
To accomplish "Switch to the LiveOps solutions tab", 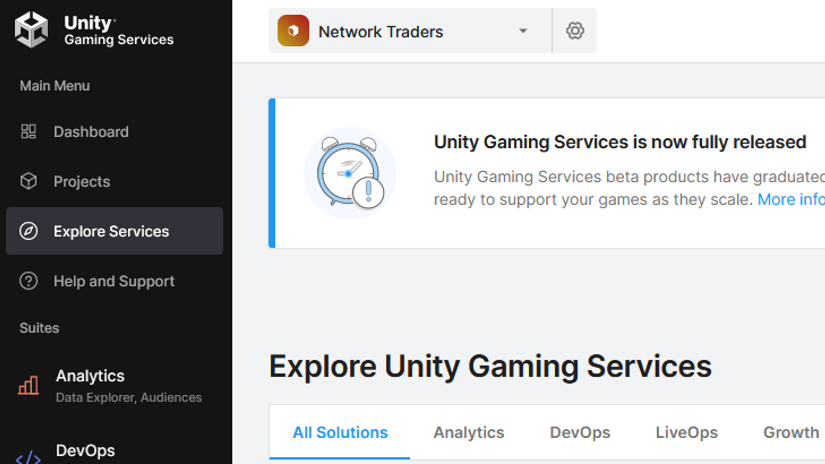I will pos(687,432).
